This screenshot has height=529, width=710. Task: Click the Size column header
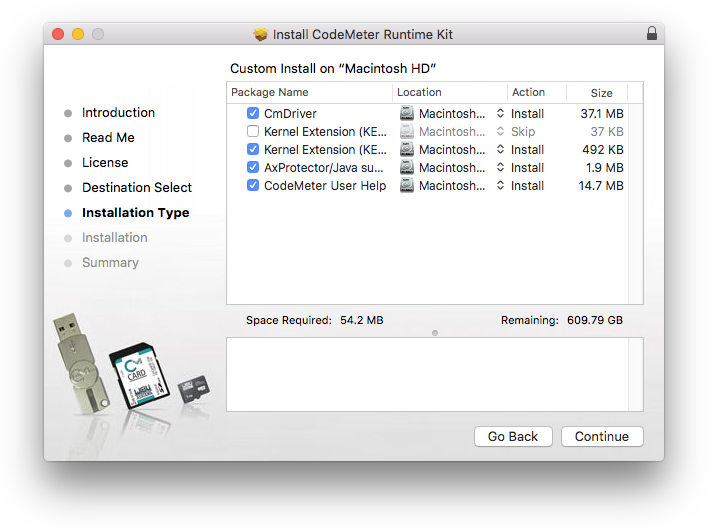pos(601,93)
